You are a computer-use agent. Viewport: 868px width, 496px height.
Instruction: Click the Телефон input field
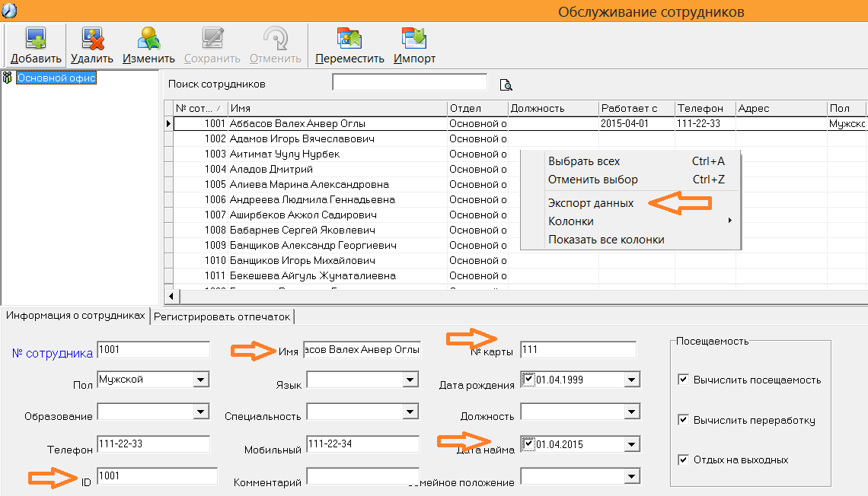point(153,444)
